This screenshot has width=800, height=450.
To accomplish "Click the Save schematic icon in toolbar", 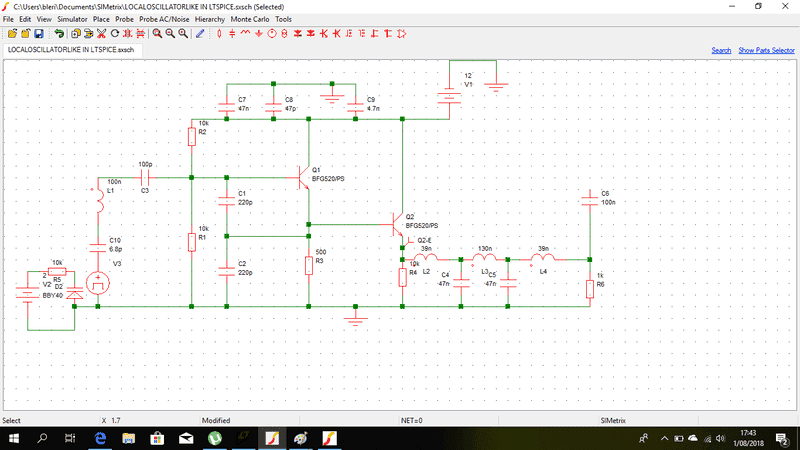I will pos(41,33).
